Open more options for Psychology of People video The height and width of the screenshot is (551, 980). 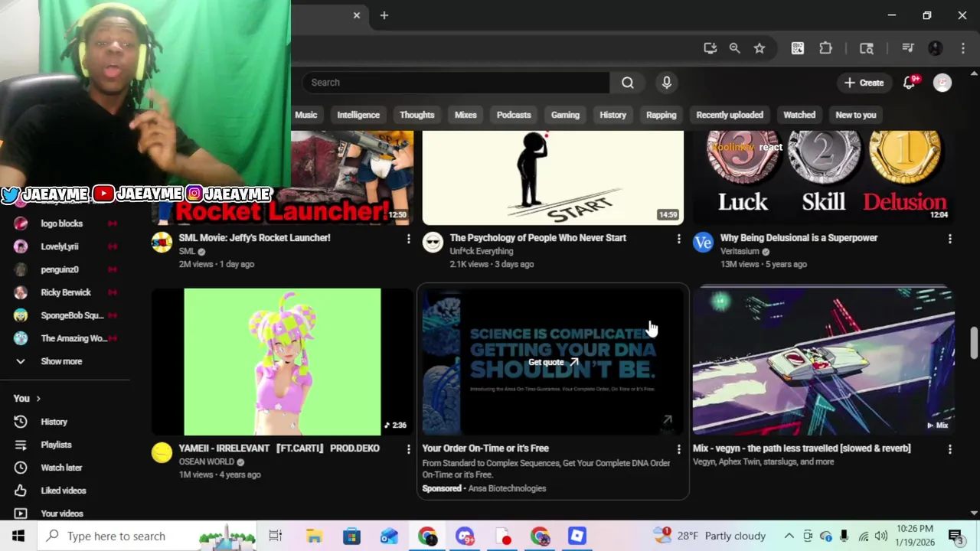tap(678, 239)
